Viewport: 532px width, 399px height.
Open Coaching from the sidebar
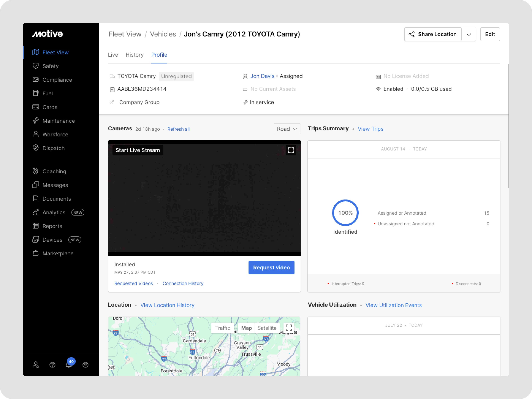click(x=54, y=172)
